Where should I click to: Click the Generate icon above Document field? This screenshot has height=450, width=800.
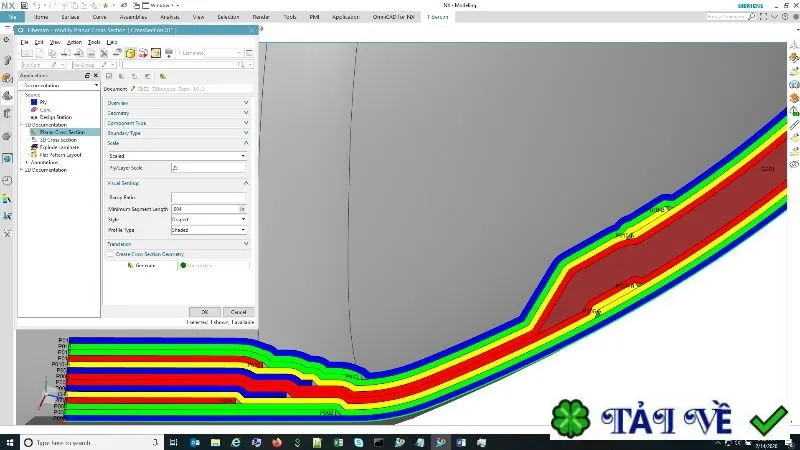pyautogui.click(x=163, y=76)
